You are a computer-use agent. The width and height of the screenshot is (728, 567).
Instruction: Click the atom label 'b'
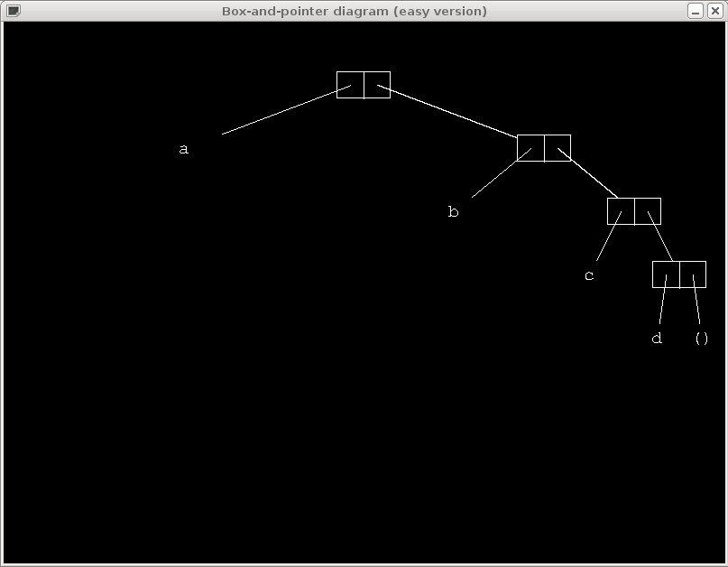coord(454,212)
